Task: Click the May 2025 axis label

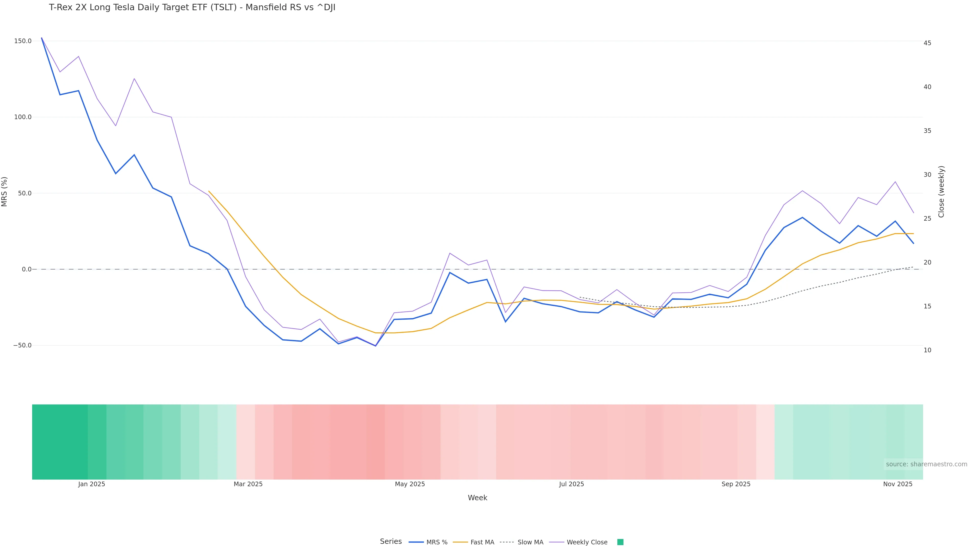Action: coord(410,484)
